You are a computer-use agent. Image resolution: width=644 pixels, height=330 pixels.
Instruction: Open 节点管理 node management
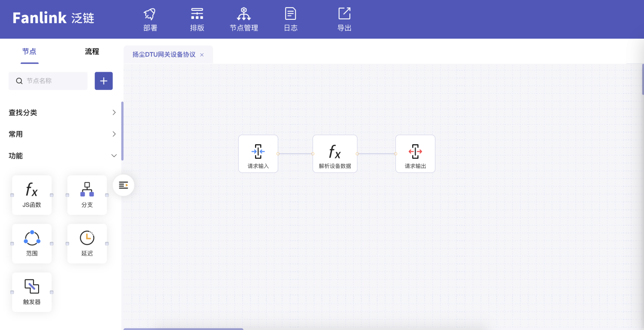click(x=244, y=15)
